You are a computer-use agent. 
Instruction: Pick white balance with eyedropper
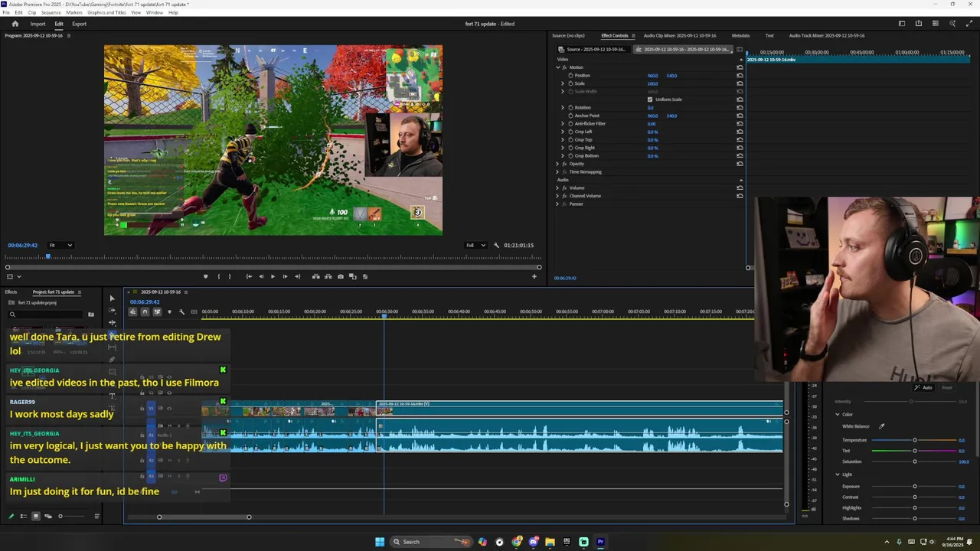pos(881,426)
